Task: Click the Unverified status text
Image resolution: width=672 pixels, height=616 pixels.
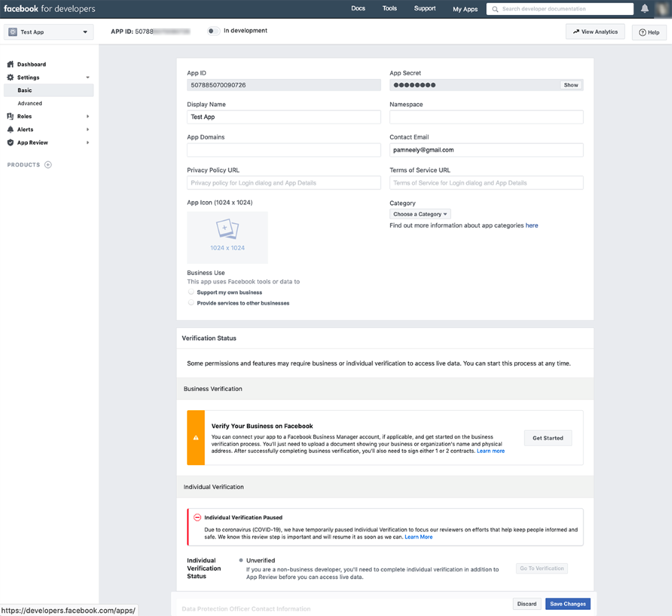Action: coord(261,560)
